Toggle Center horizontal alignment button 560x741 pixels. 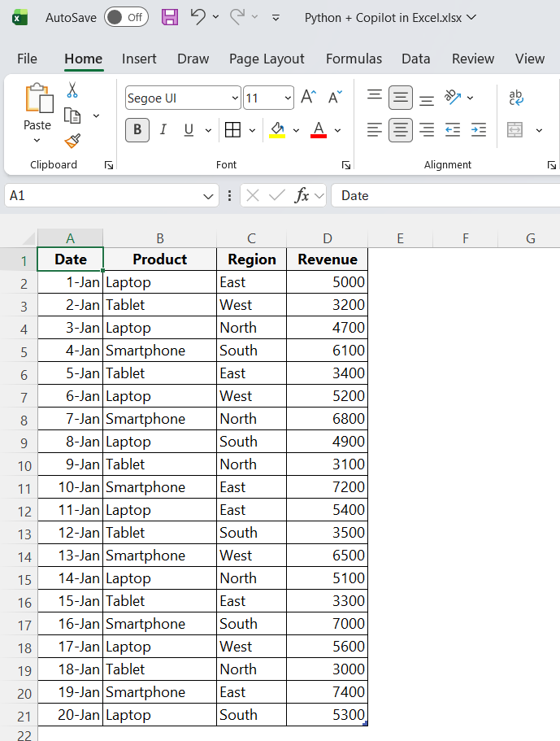(401, 129)
